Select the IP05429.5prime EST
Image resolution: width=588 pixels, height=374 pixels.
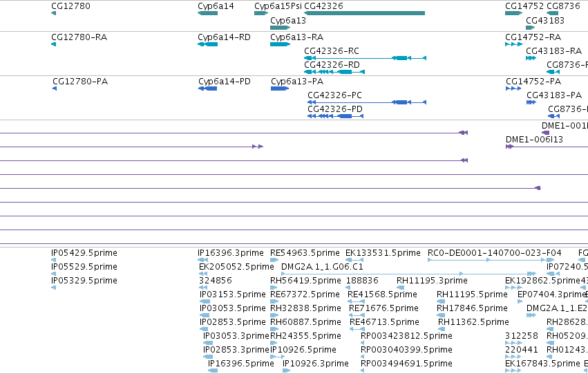click(x=54, y=260)
